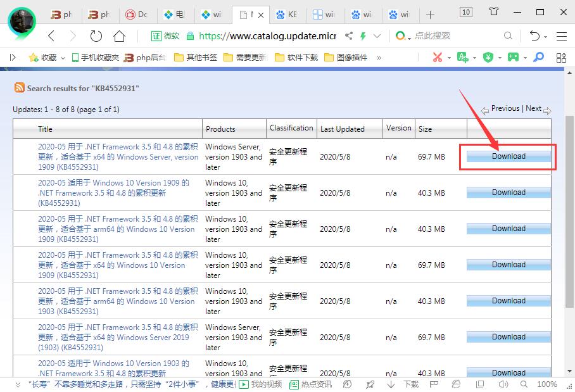Open the translate icon dropdown arrow
Image resolution: width=575 pixels, height=392 pixels.
tap(474, 58)
